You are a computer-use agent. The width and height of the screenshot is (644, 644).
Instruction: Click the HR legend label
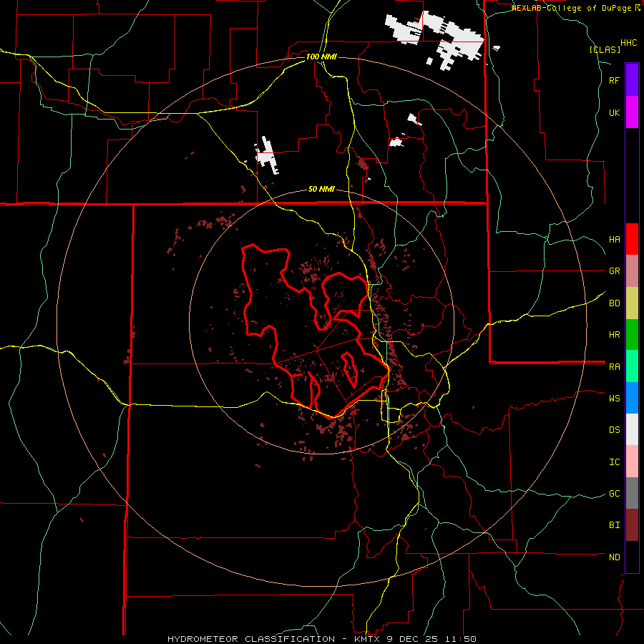point(615,335)
